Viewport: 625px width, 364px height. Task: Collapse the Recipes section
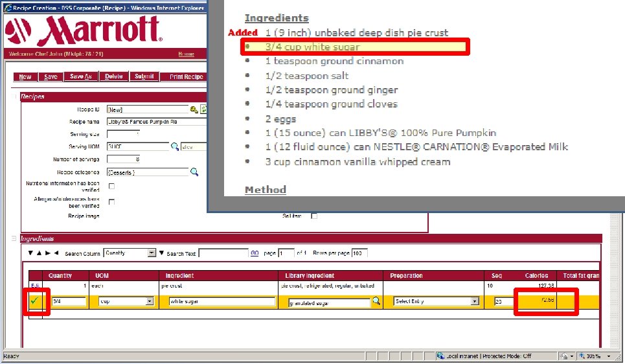(x=15, y=97)
